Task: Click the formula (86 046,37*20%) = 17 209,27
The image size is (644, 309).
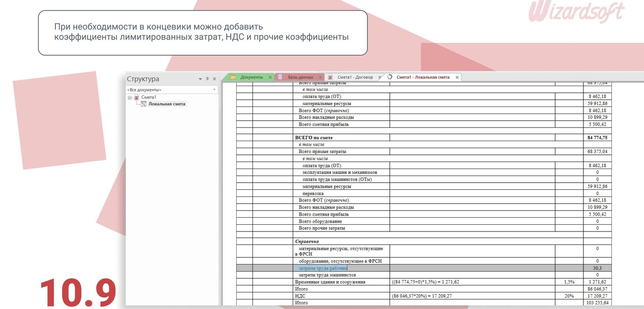Action: click(422, 296)
